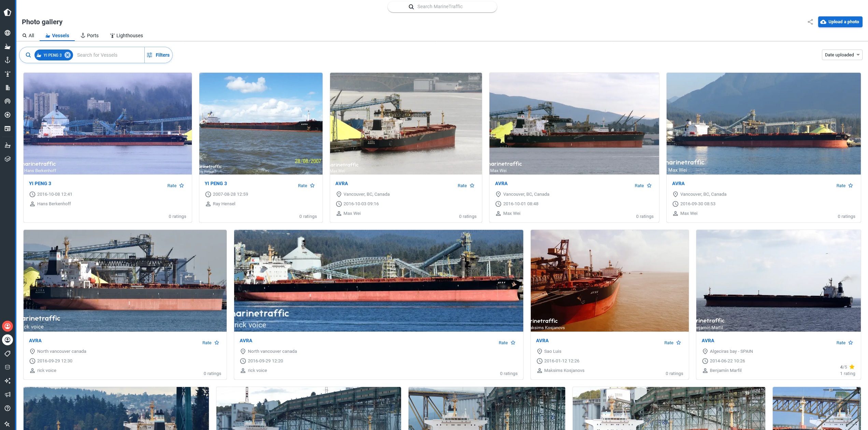
Task: Open AVRA link dated 2016-09-29 12:30
Action: [x=35, y=341]
